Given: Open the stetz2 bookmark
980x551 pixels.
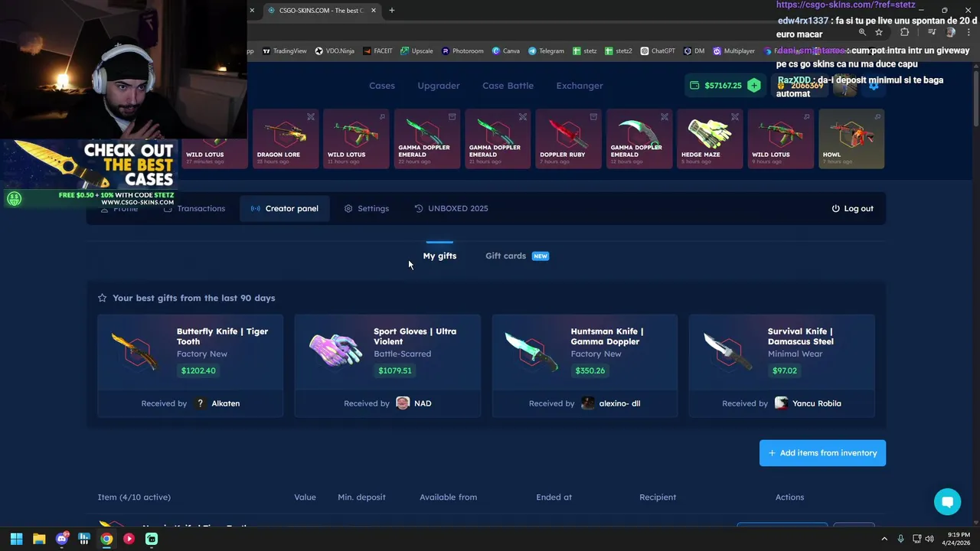Looking at the screenshot, I should pyautogui.click(x=619, y=51).
